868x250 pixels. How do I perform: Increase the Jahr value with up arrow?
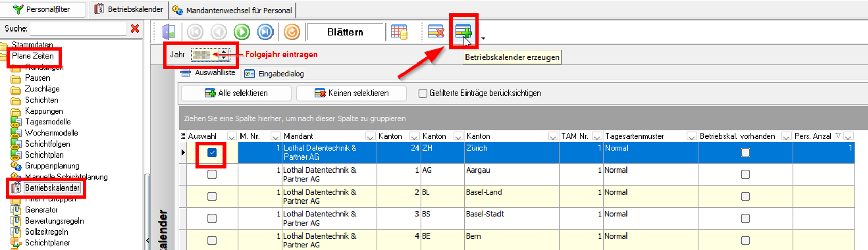pos(223,52)
